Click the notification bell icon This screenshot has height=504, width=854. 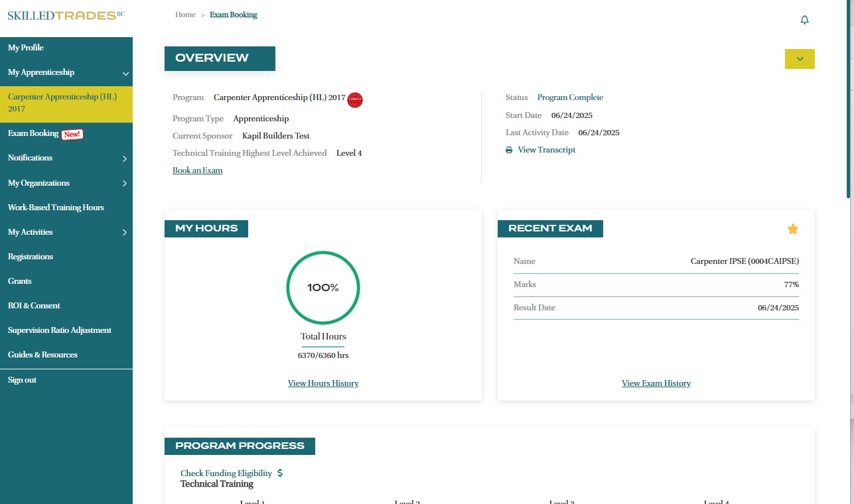[804, 20]
